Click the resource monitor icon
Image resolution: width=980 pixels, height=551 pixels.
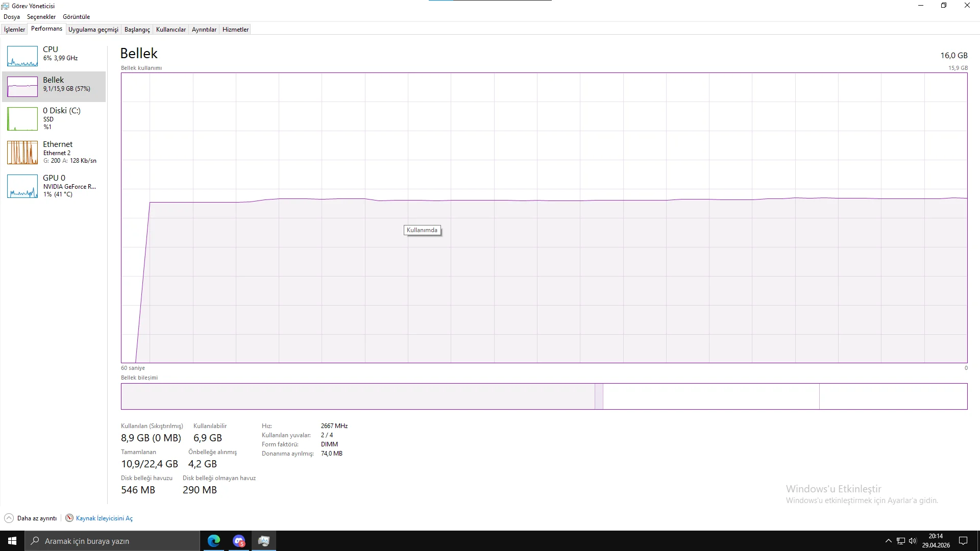click(69, 518)
